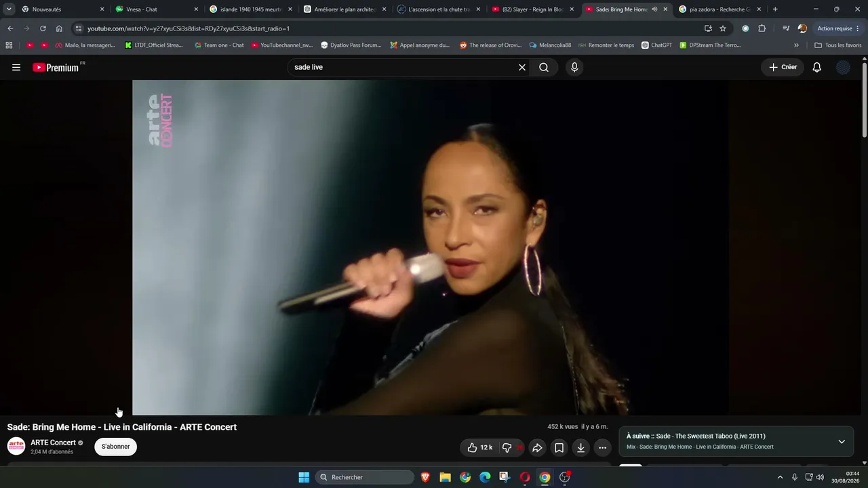Reload the YouTube page
This screenshot has width=868, height=488.
(x=43, y=28)
